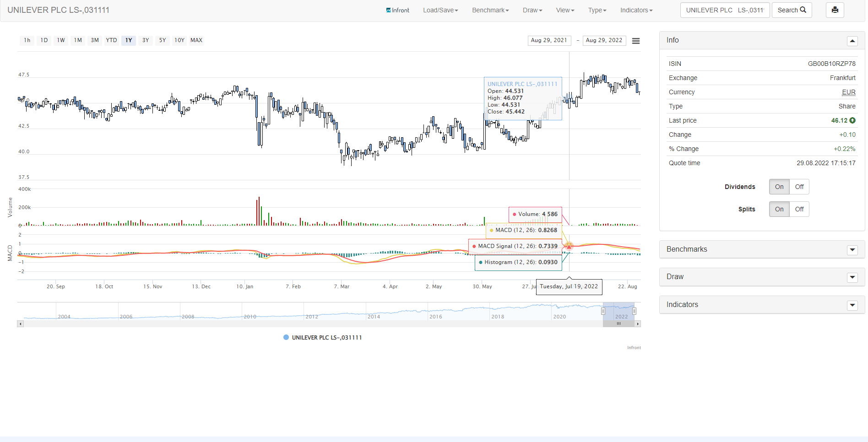Image resolution: width=868 pixels, height=442 pixels.
Task: Collapse the Info panel
Action: tap(852, 41)
